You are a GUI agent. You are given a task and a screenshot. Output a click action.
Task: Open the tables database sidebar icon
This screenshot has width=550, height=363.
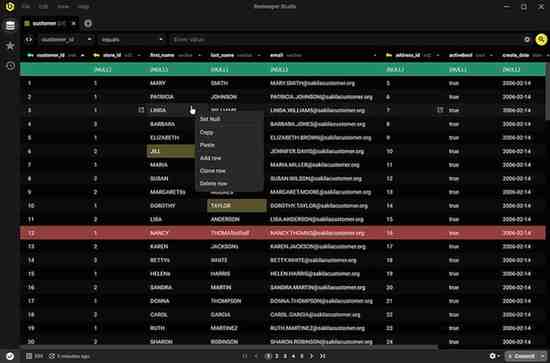tap(10, 26)
